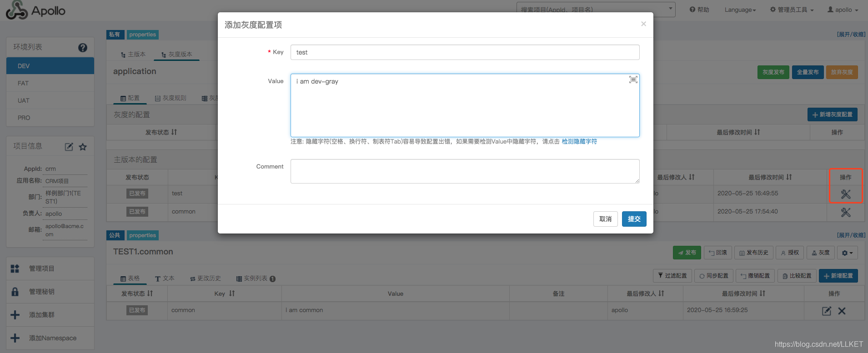
Task: Select the PRO environment
Action: [x=50, y=118]
